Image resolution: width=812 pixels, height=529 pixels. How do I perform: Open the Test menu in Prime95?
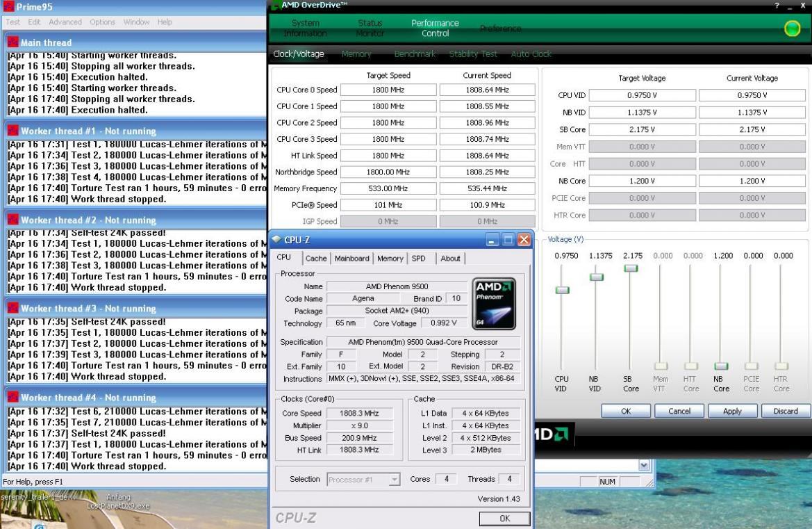pyautogui.click(x=13, y=22)
